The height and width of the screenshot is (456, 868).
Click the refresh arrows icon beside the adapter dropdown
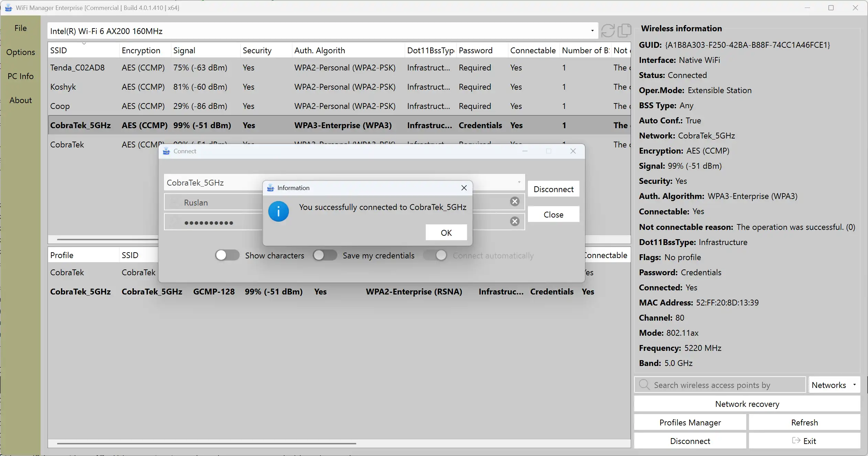click(608, 31)
